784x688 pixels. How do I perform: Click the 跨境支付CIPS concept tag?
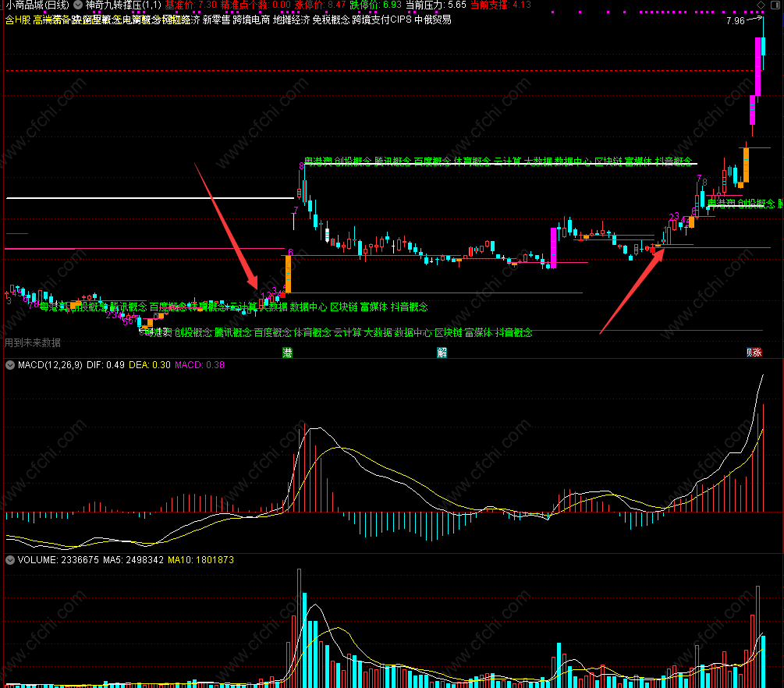[382, 20]
